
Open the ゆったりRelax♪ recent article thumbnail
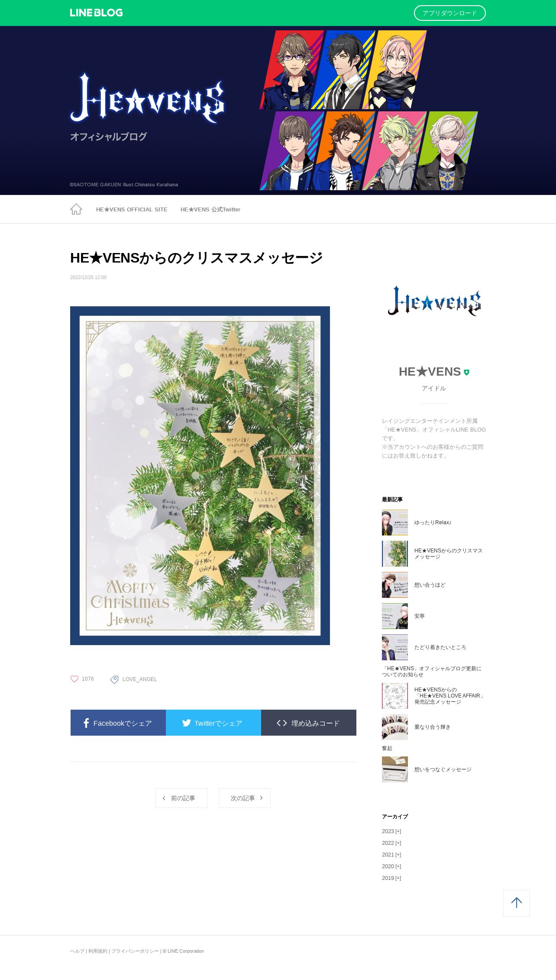395,522
